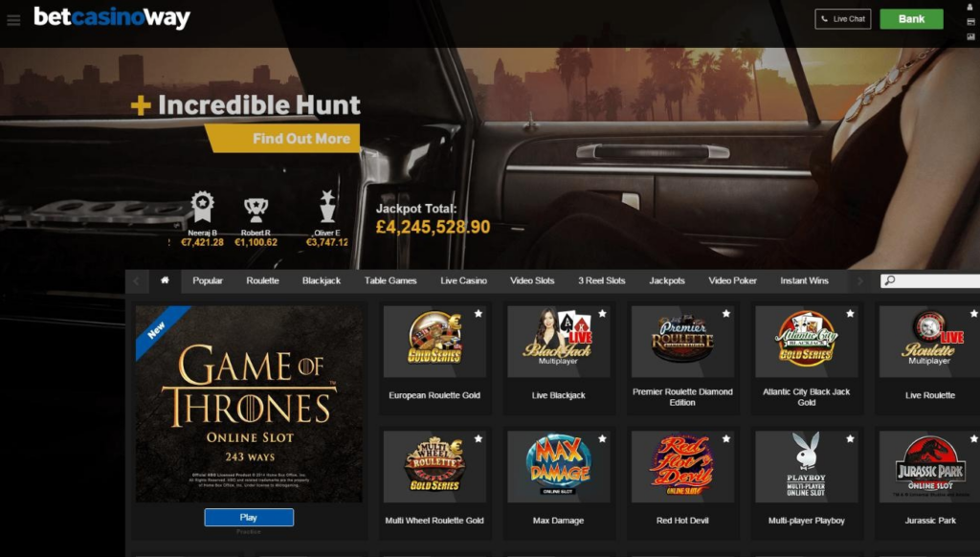Expand the Incredible Hunt plus sign
Image resolution: width=980 pixels, height=557 pixels.
(x=142, y=105)
